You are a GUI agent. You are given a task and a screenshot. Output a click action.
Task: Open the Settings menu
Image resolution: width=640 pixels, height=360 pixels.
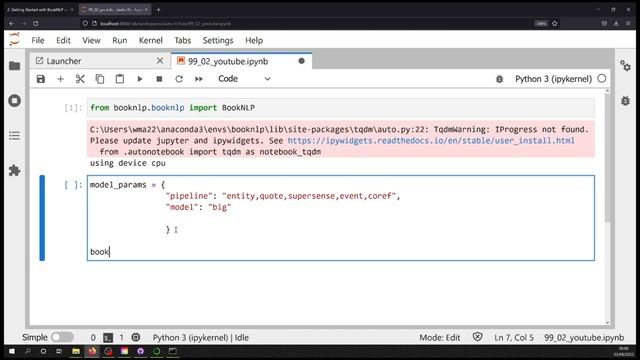pyautogui.click(x=218, y=40)
